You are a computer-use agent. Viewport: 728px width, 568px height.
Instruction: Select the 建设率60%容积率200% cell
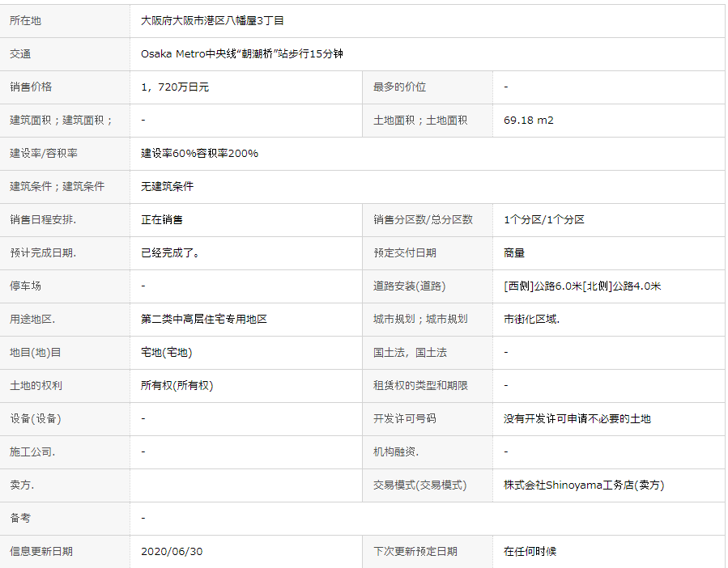(x=199, y=154)
